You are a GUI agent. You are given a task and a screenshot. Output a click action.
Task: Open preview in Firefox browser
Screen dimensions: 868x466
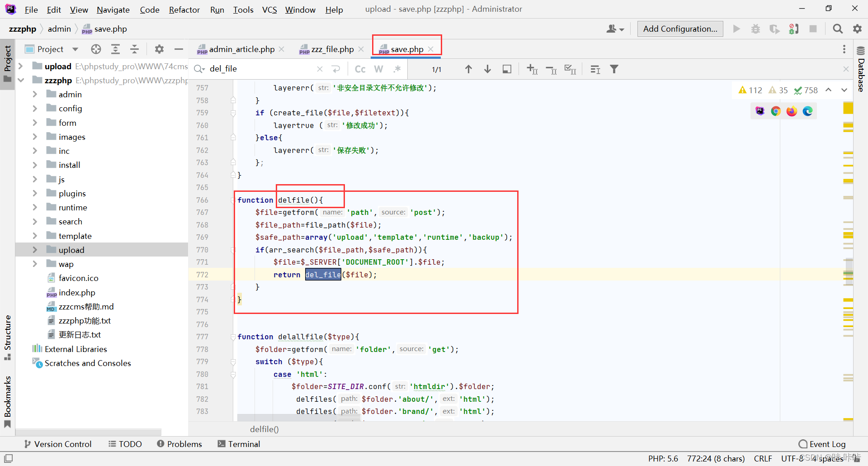tap(792, 111)
